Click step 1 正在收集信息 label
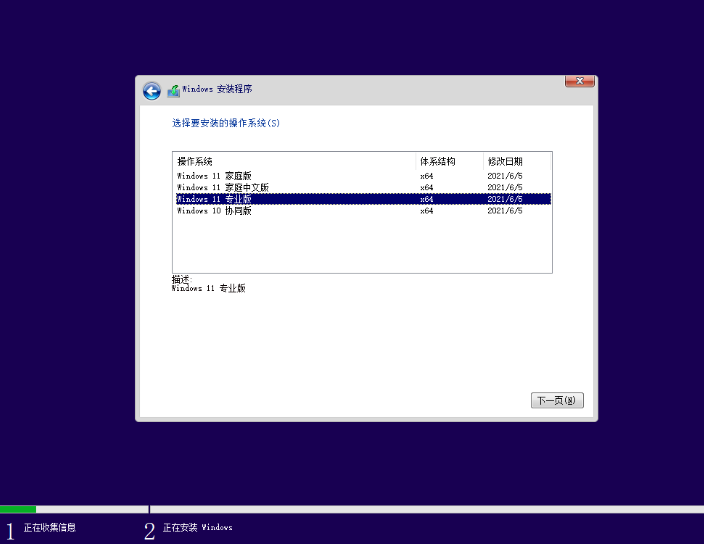The image size is (704, 544). [x=49, y=527]
